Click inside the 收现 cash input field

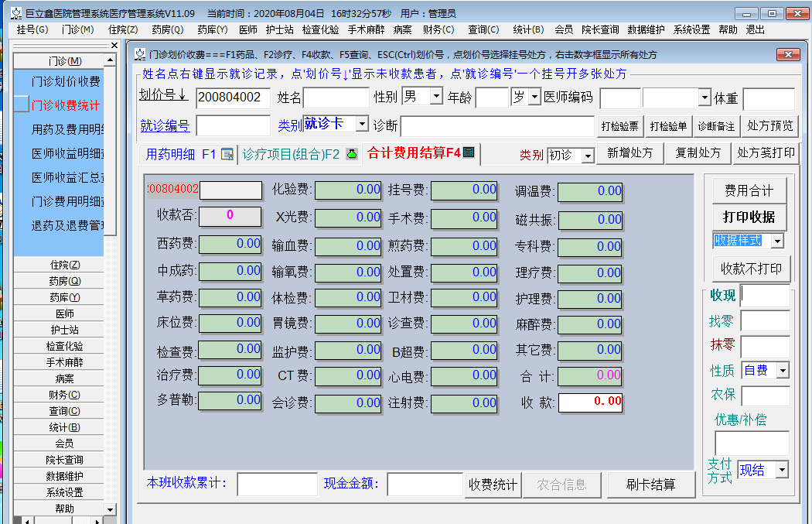[766, 295]
